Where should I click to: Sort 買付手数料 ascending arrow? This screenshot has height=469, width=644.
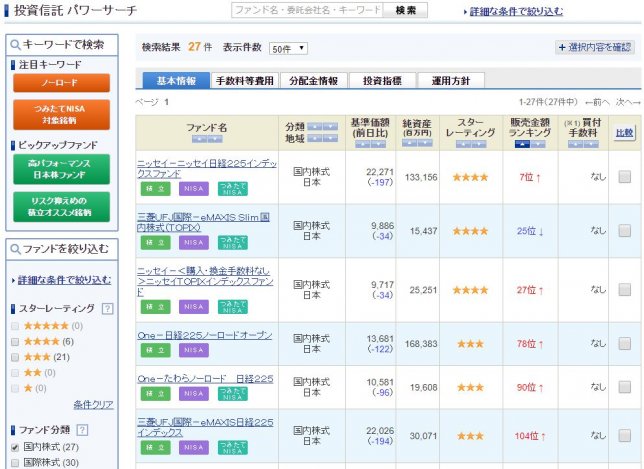576,144
